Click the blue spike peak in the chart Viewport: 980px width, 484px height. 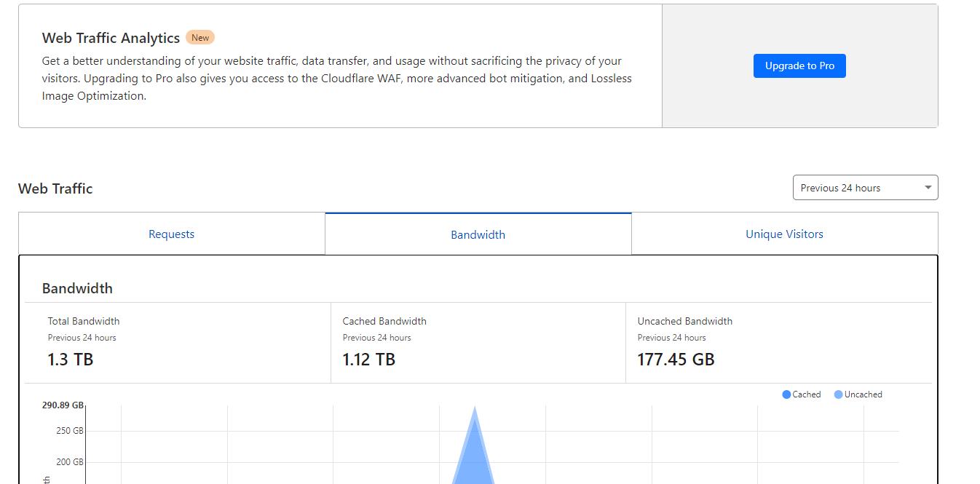475,412
